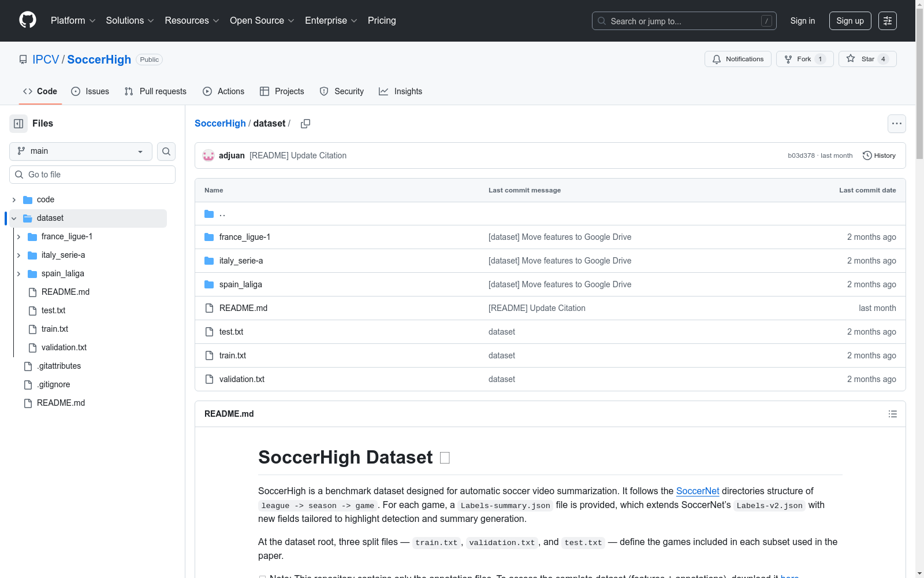Click the validation.txt file icon in the table
This screenshot has height=578, width=924.
(209, 379)
